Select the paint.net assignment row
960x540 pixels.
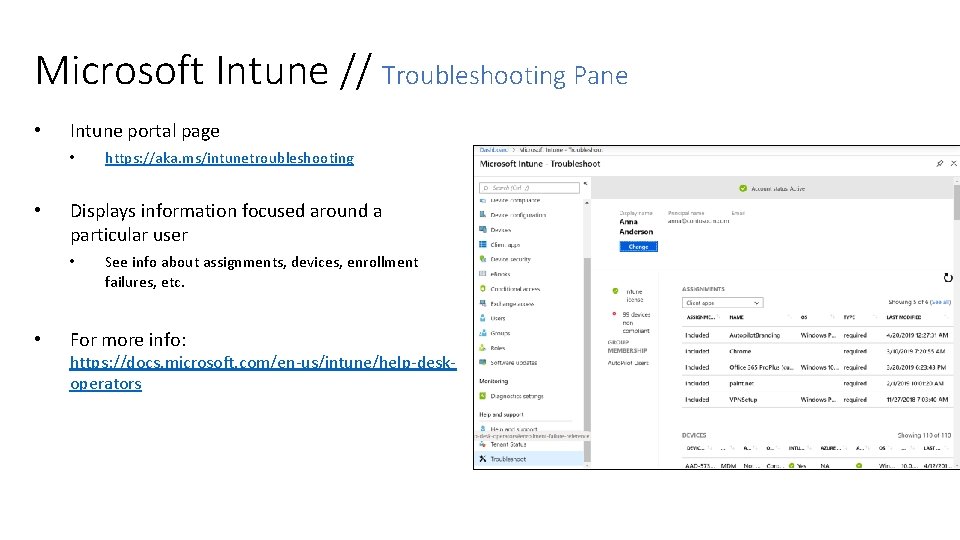click(817, 383)
